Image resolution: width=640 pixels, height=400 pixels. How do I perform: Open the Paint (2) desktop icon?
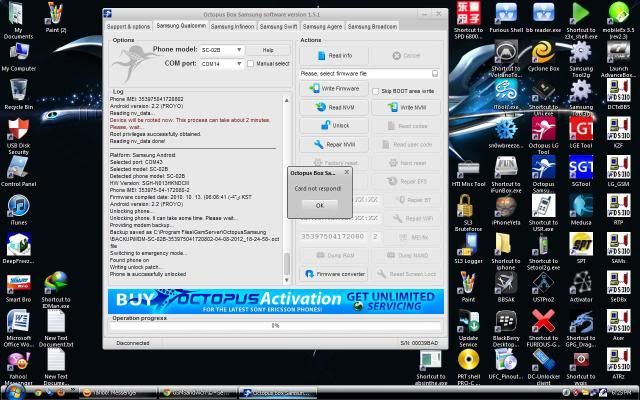coord(56,17)
